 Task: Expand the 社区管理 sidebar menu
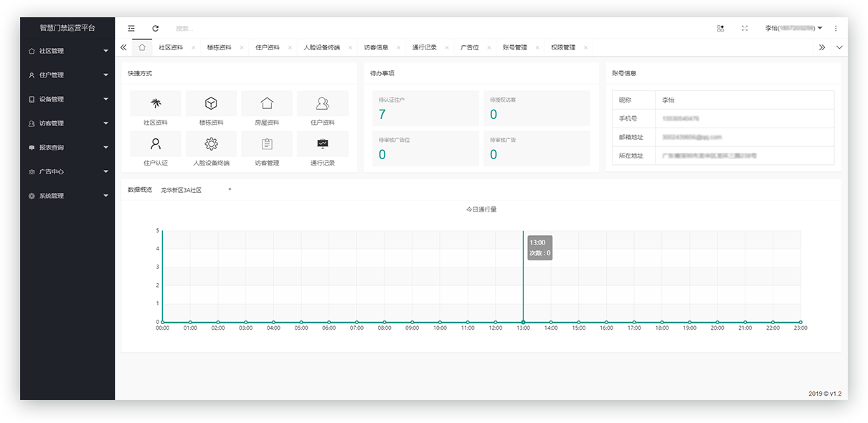click(x=67, y=51)
